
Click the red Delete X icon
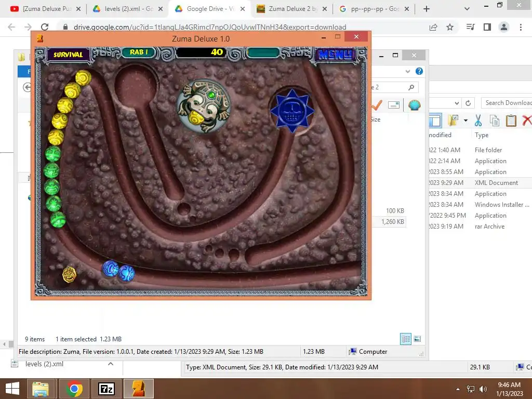[x=527, y=121]
